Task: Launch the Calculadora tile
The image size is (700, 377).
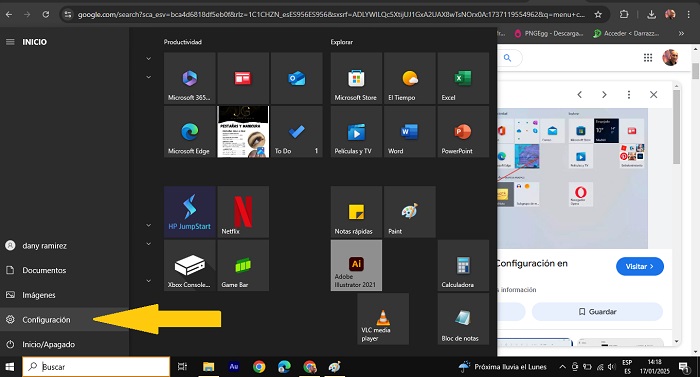Action: (463, 265)
